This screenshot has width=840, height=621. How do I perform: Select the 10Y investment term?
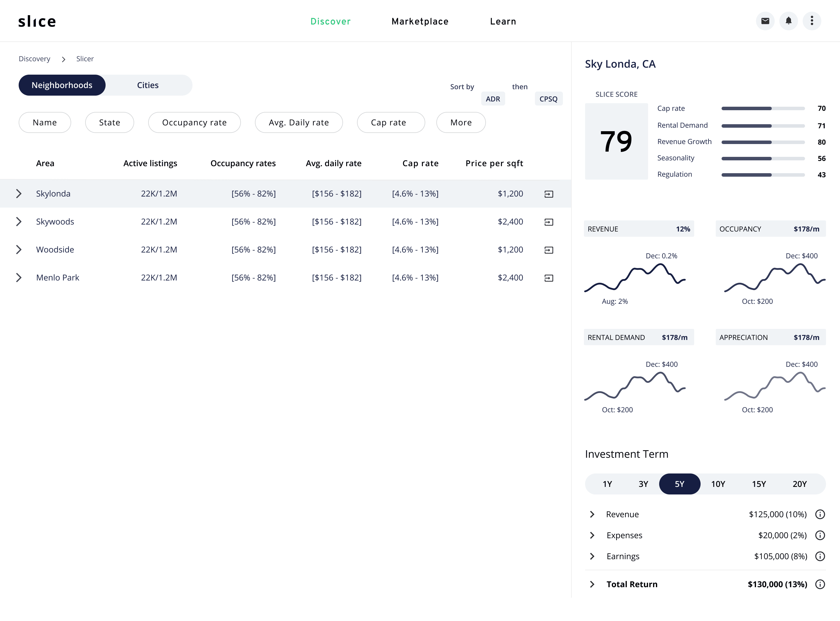[x=718, y=484]
